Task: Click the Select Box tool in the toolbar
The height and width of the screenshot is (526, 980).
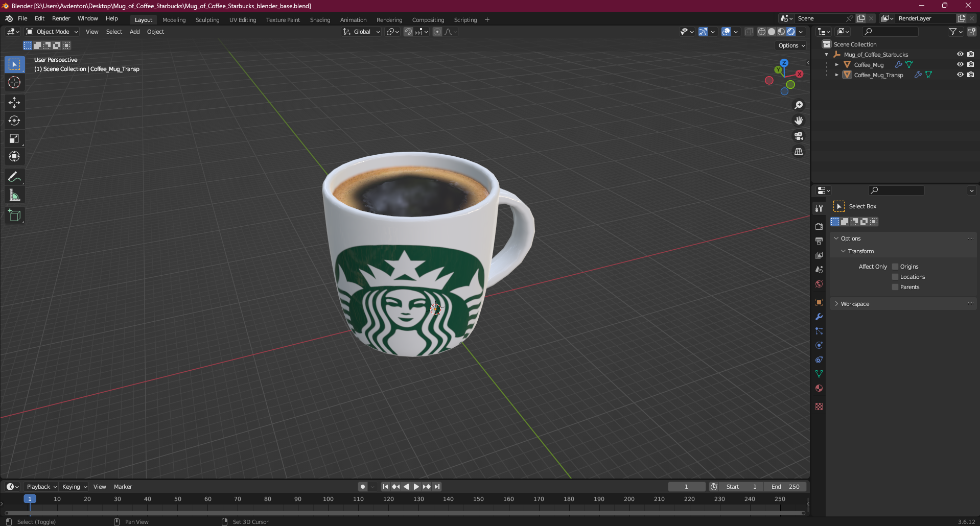Action: click(14, 64)
